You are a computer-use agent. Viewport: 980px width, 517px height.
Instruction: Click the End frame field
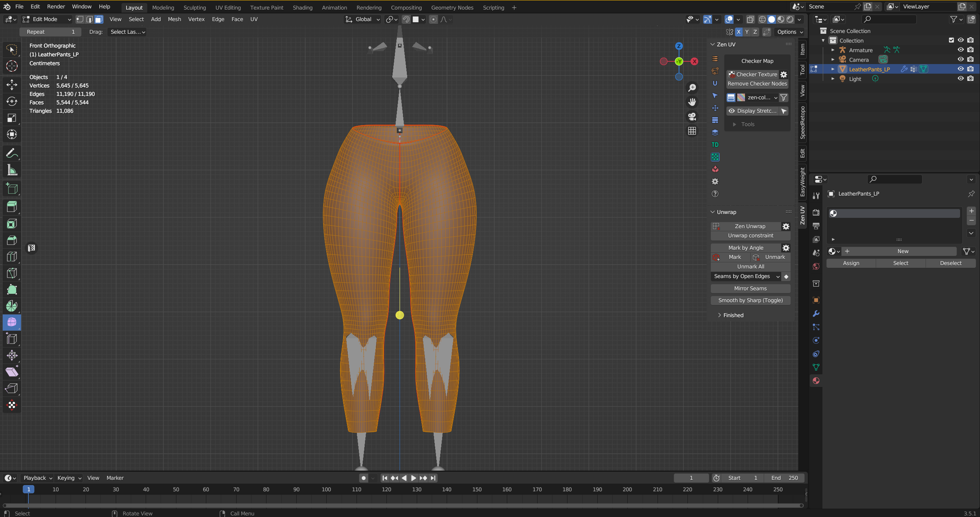784,478
